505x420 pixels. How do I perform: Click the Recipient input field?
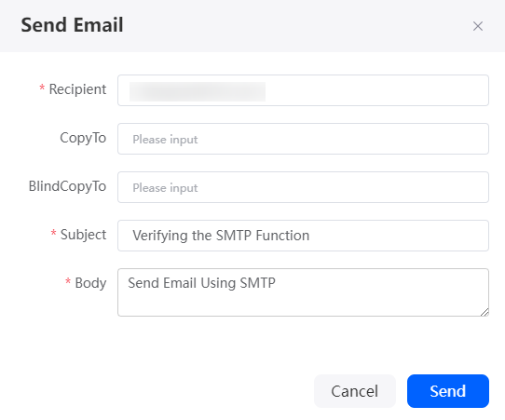(x=303, y=90)
